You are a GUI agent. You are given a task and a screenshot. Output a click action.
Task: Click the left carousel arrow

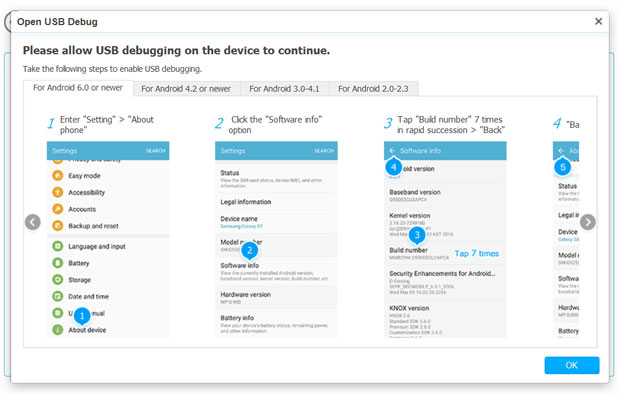pos(33,222)
